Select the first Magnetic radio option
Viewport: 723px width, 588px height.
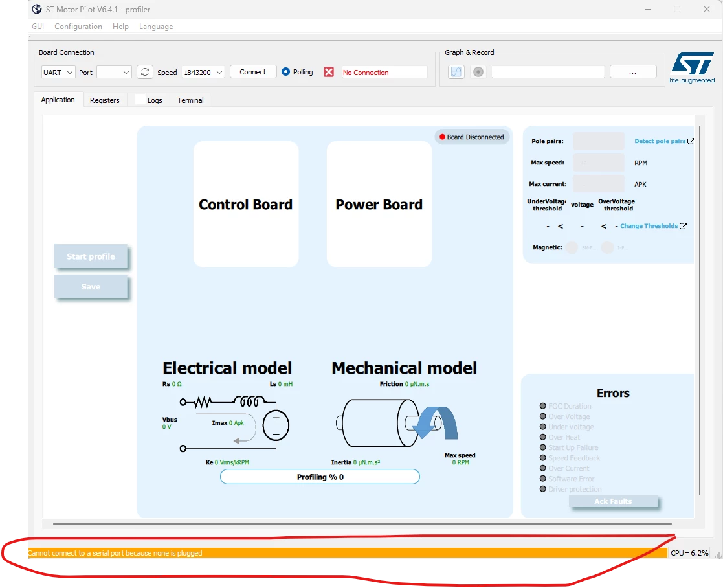(572, 247)
